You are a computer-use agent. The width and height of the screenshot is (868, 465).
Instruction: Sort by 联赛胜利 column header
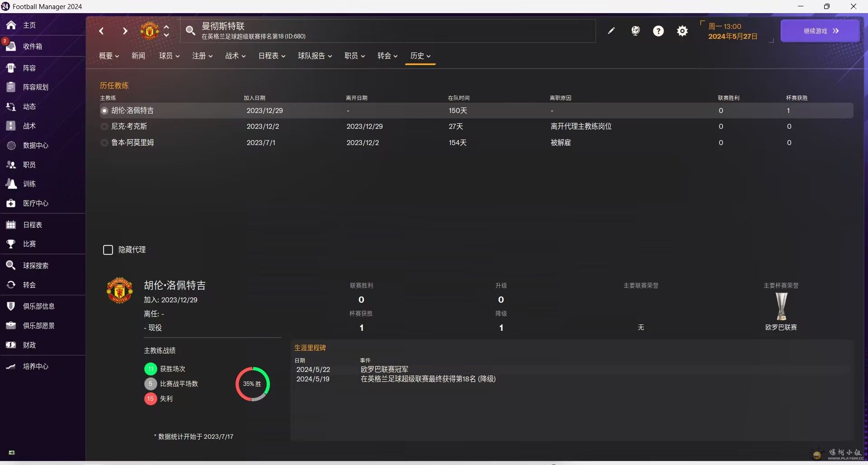click(729, 98)
